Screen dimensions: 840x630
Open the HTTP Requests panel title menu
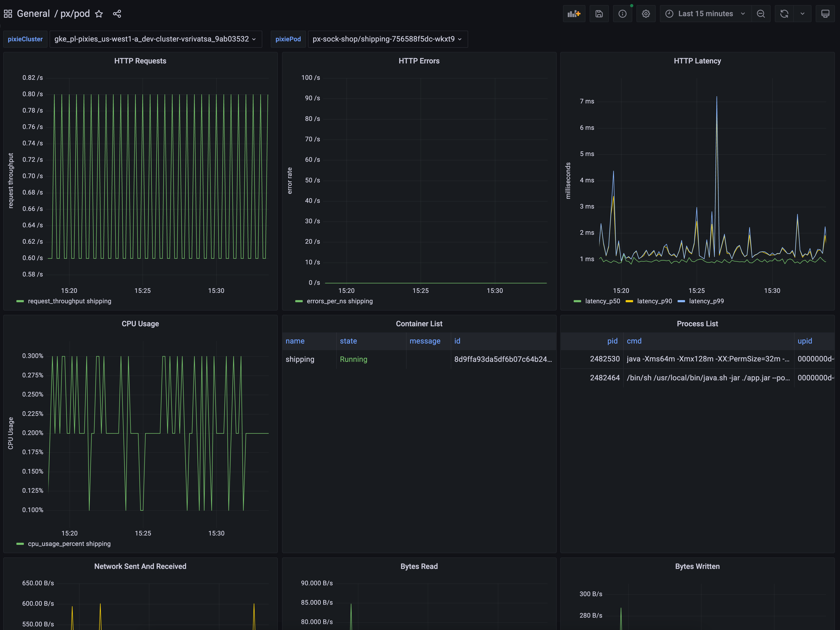point(140,61)
